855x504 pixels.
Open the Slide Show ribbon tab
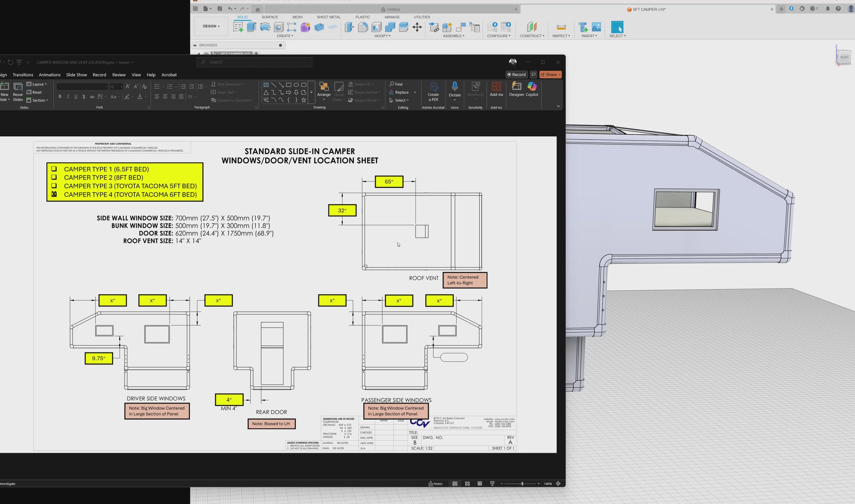click(x=76, y=75)
